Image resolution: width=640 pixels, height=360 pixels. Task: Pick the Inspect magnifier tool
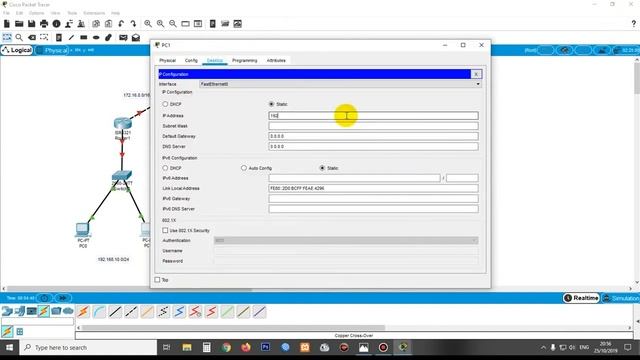pos(19,38)
